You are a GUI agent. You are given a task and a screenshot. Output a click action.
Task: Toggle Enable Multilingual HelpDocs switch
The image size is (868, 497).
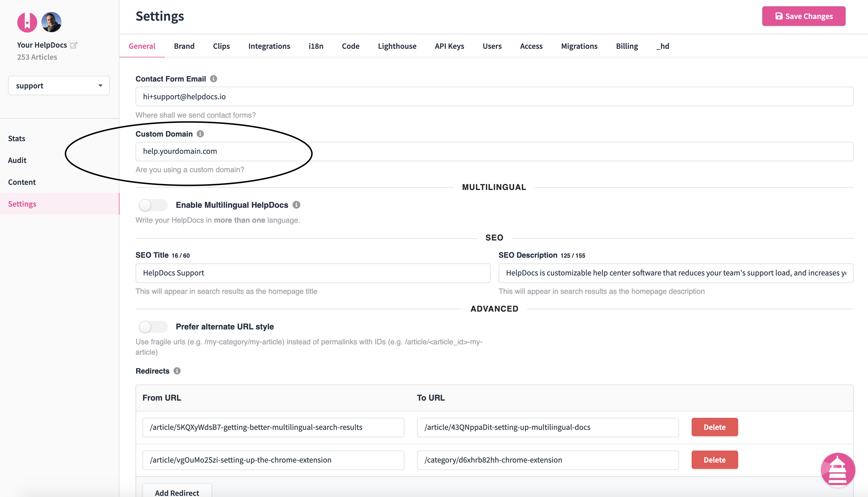tap(153, 205)
